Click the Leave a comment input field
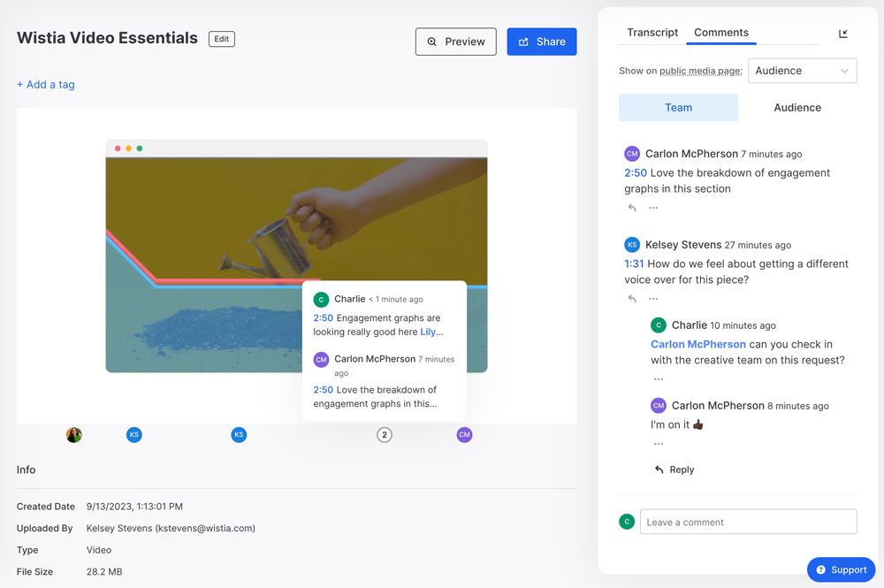This screenshot has width=884, height=588. tap(748, 522)
